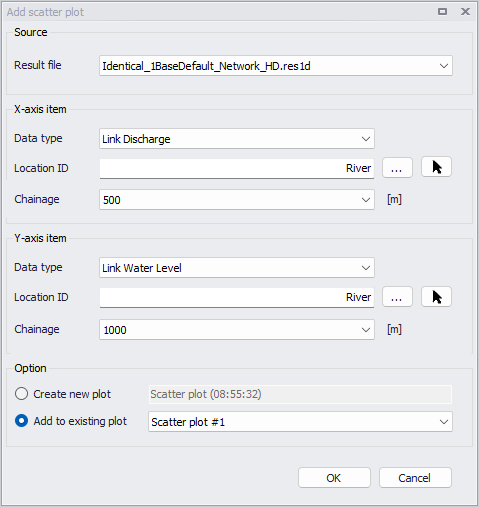
Task: Confirm with the OK button
Action: click(334, 478)
